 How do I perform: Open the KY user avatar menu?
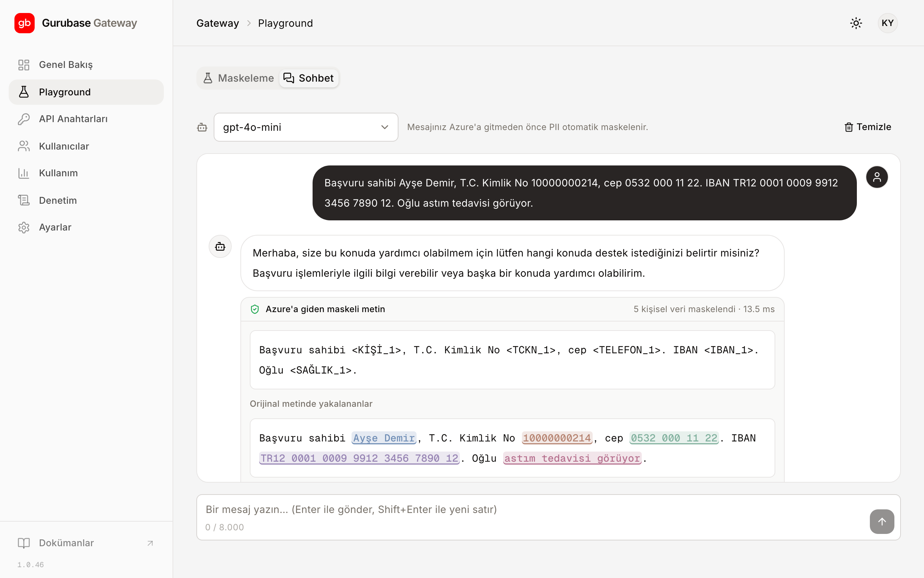888,23
